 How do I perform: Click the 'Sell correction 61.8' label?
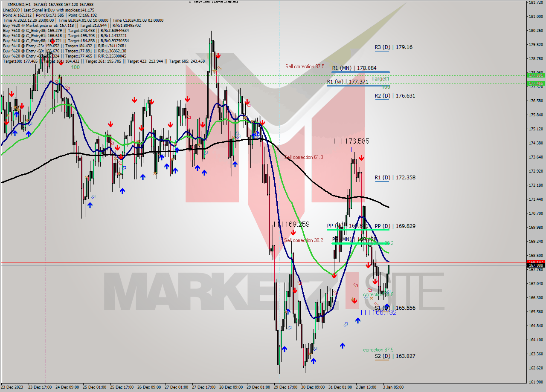[x=304, y=157]
